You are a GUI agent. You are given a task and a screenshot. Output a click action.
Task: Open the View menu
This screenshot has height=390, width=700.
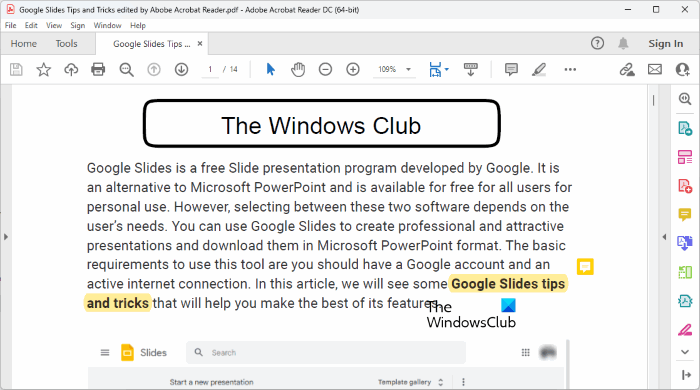(x=54, y=25)
